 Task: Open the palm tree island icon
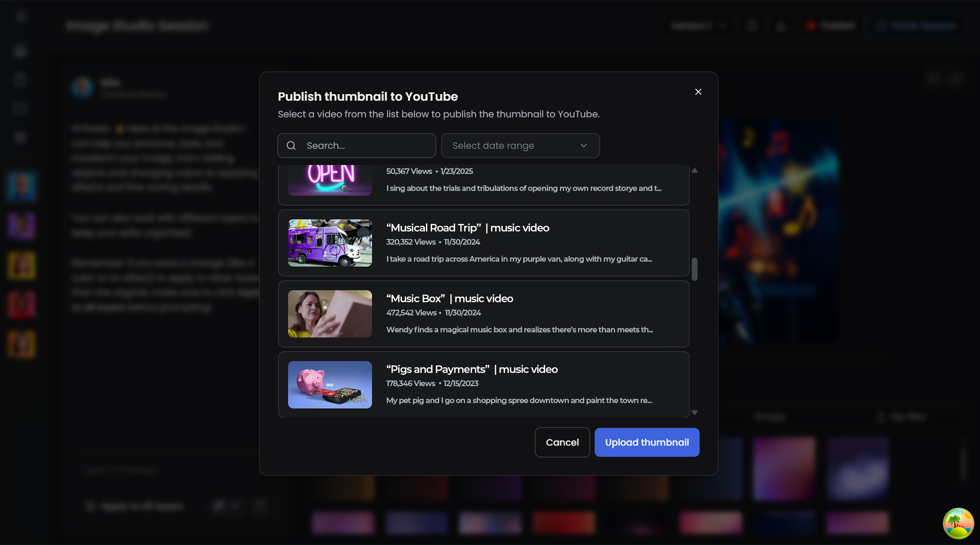click(958, 523)
